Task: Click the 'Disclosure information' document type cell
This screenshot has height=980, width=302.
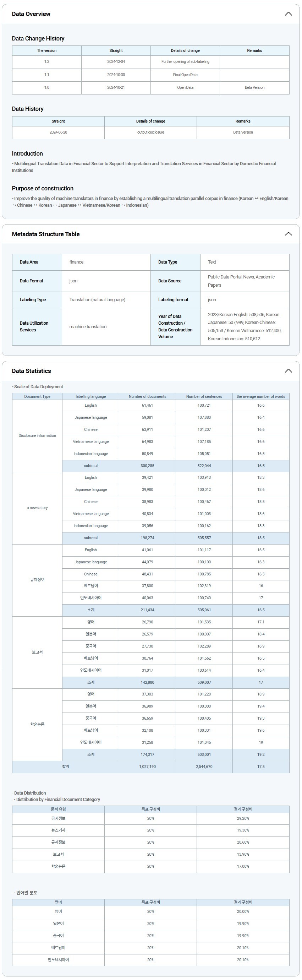Action: click(37, 435)
